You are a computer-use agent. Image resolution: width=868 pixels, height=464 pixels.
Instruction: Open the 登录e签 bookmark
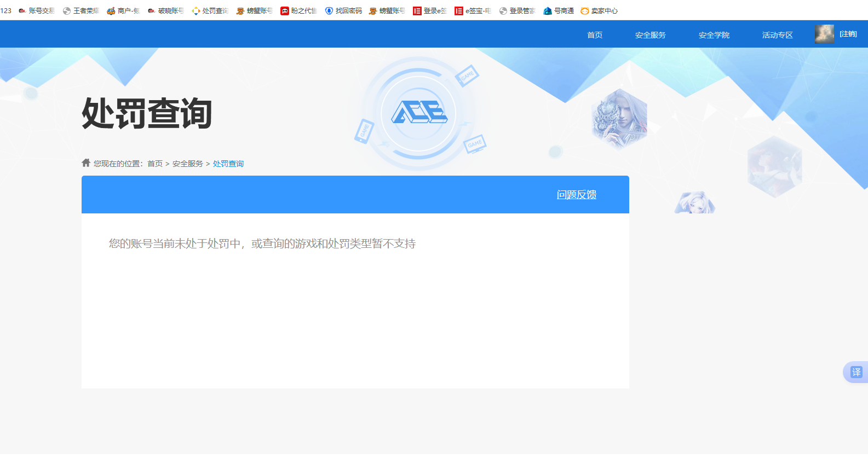pyautogui.click(x=430, y=11)
